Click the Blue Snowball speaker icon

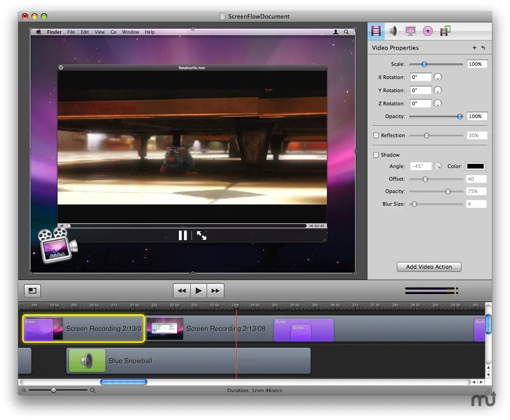click(x=87, y=361)
